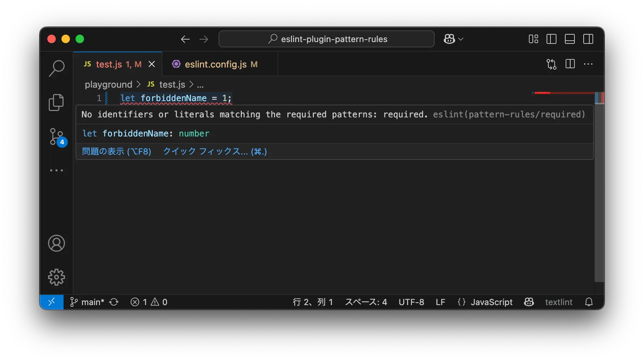The width and height of the screenshot is (644, 362).
Task: Change encoding via UTF-8
Action: 411,302
